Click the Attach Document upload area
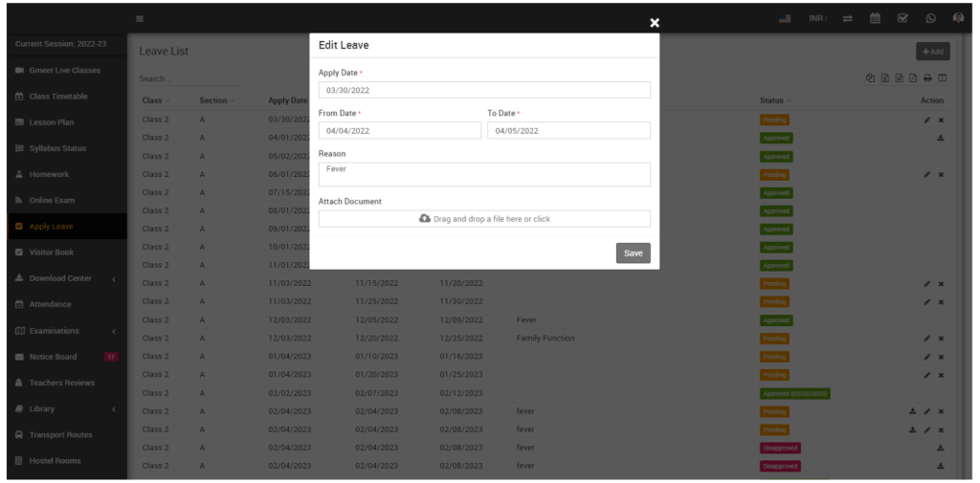The image size is (980, 483). [484, 219]
